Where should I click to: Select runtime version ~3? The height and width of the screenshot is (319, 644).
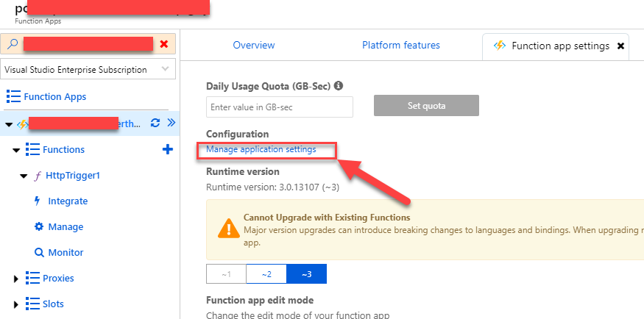pyautogui.click(x=306, y=274)
